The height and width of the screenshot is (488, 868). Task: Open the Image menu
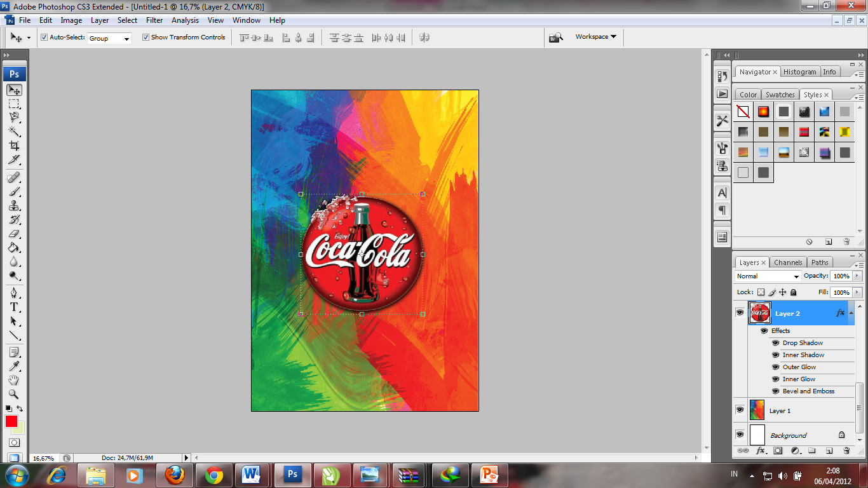[x=71, y=20]
